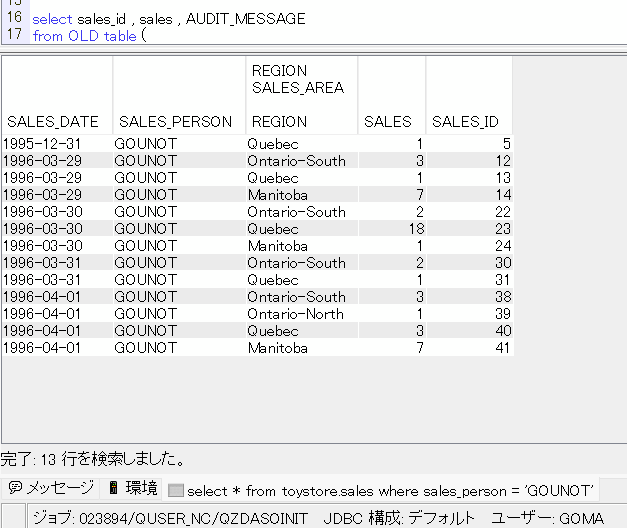Select SALES_ID cell with value 41
Screen dimensions: 627x528
469,348
